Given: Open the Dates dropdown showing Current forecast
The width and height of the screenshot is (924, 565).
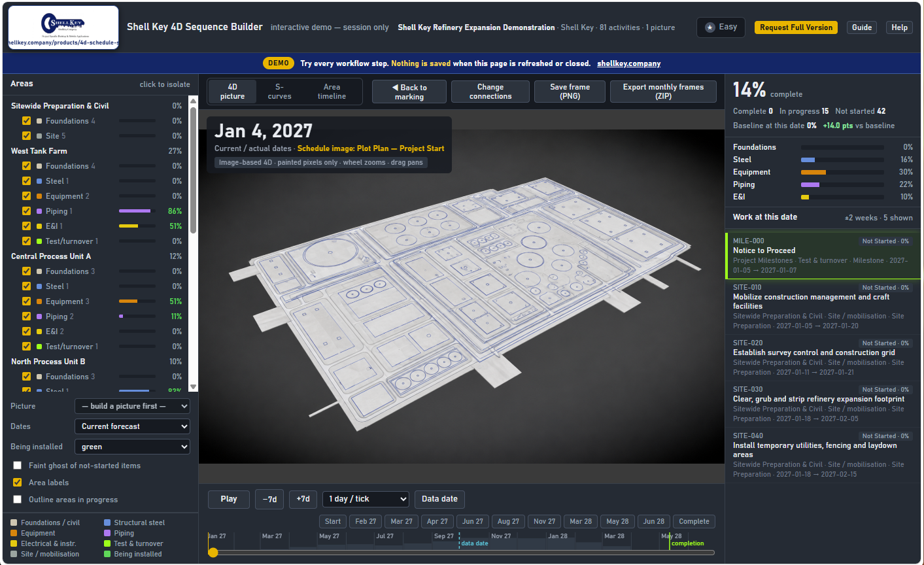Looking at the screenshot, I should (133, 426).
